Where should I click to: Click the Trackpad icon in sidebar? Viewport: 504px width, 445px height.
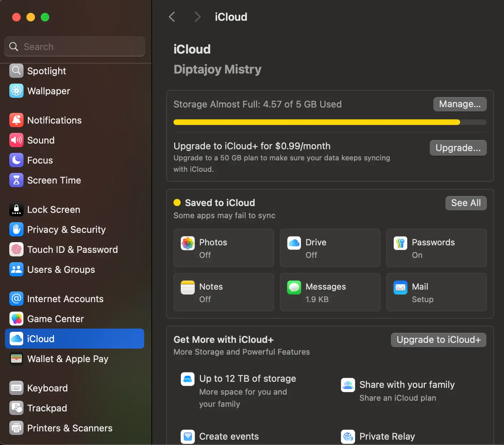point(16,408)
